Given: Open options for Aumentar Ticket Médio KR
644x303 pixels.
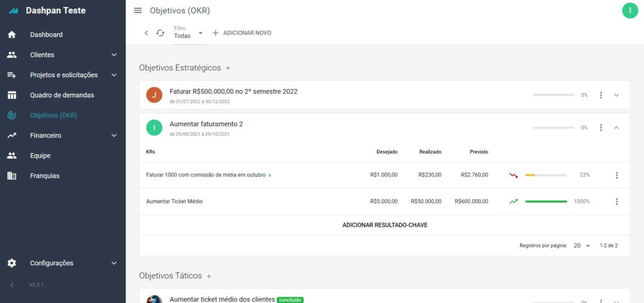Looking at the screenshot, I should 616,202.
